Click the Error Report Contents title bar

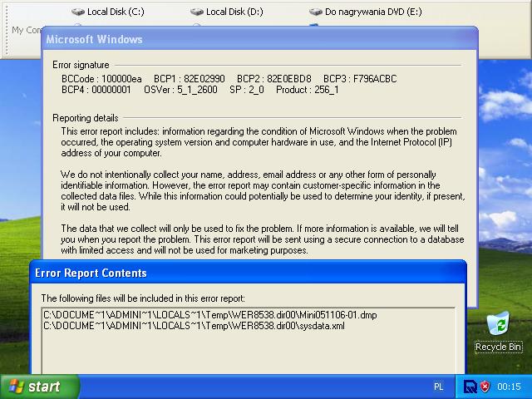[248, 273]
